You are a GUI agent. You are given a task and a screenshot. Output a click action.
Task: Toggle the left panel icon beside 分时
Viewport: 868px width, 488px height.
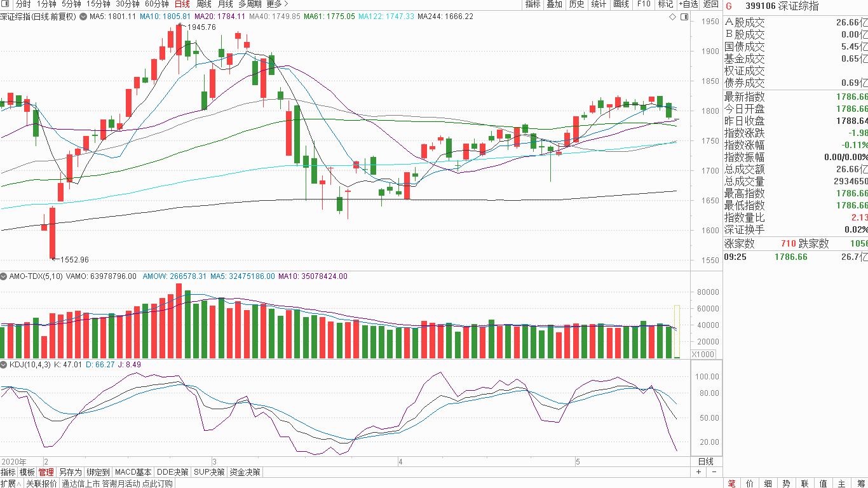click(x=6, y=4)
